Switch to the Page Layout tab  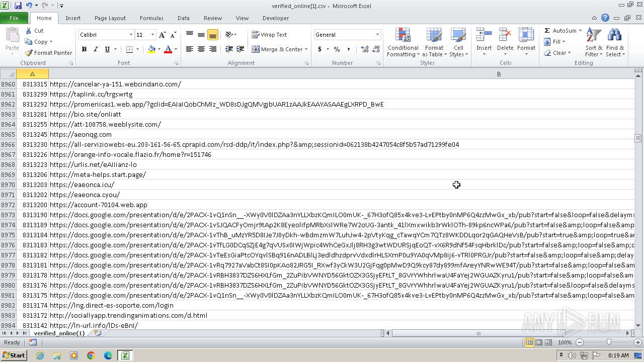click(x=110, y=18)
